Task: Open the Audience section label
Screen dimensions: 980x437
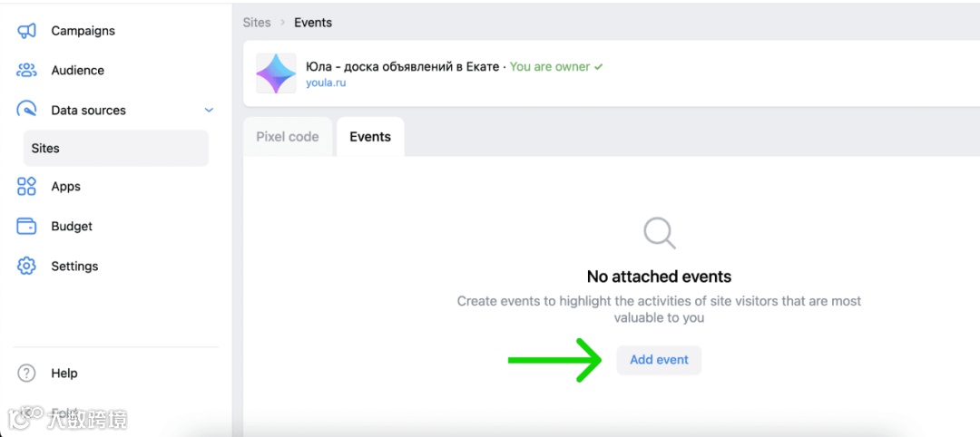Action: coord(77,71)
